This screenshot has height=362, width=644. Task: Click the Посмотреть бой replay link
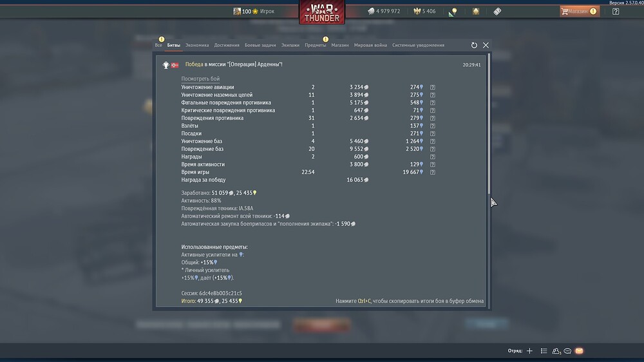[x=200, y=79]
